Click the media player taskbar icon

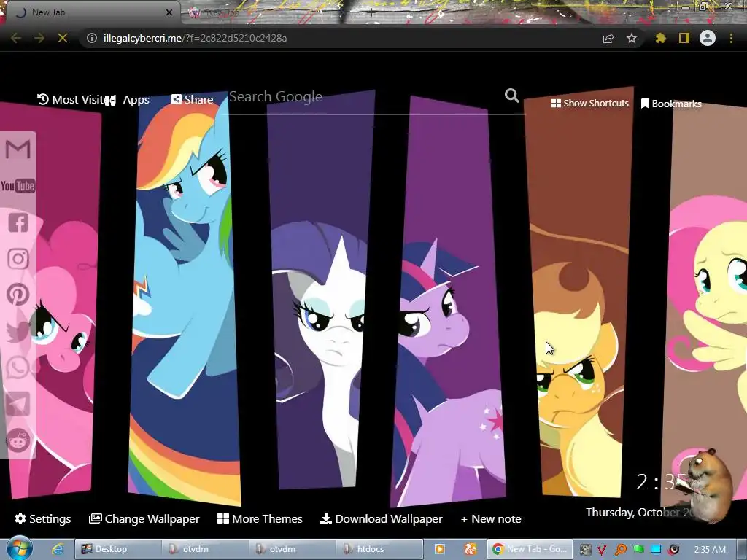(440, 549)
